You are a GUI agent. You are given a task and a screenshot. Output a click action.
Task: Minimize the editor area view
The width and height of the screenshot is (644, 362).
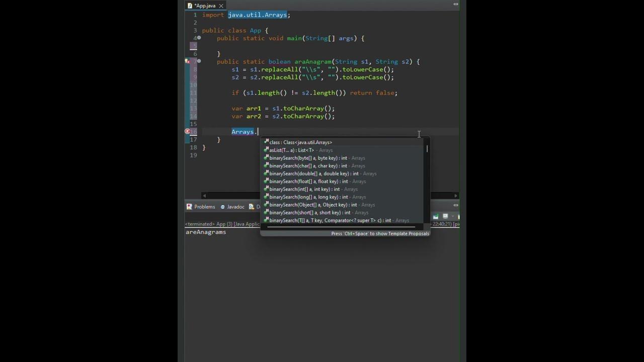tap(456, 5)
